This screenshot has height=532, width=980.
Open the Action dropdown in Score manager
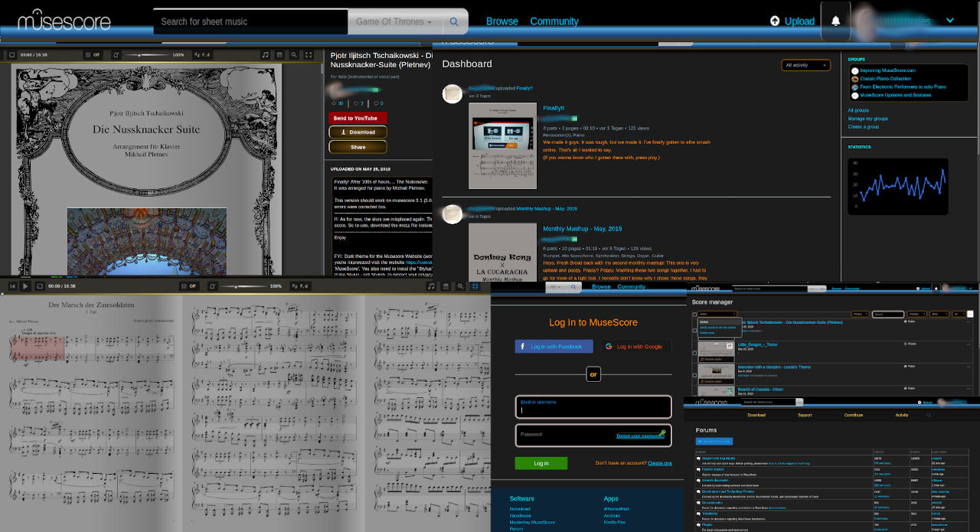tap(717, 313)
